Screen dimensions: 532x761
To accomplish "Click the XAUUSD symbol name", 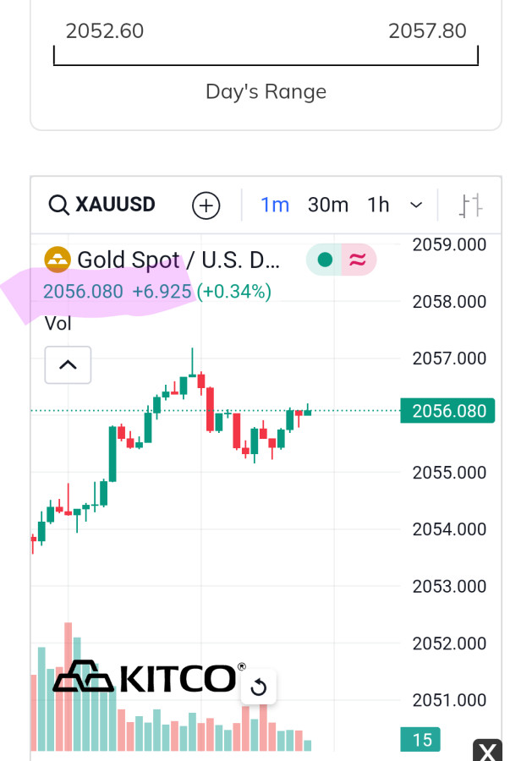I will click(115, 205).
